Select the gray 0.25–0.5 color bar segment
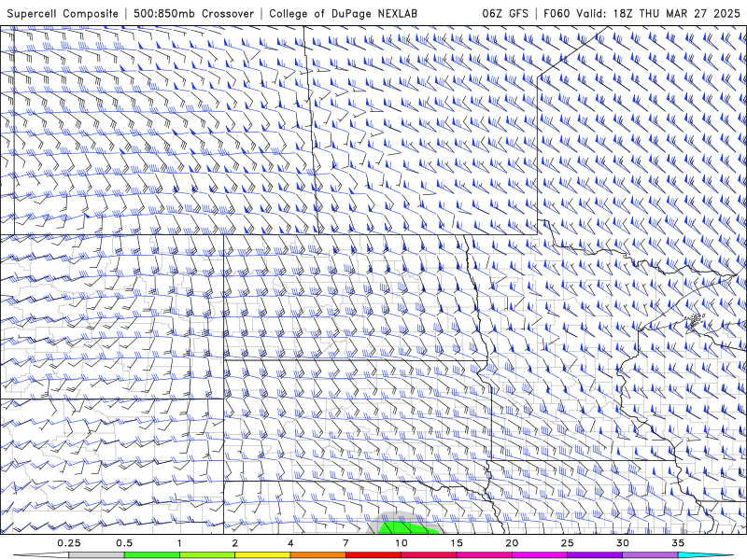Screen dimensions: 747x560 tap(96, 555)
